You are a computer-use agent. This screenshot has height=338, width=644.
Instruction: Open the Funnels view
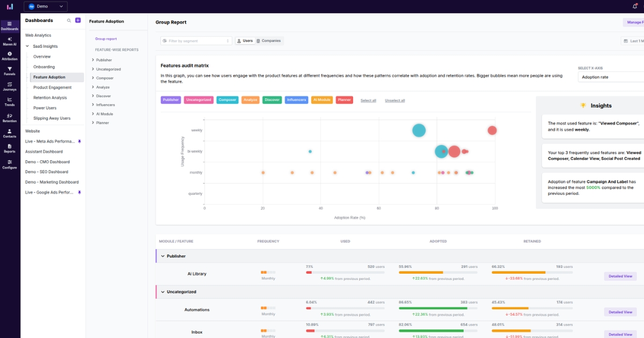click(10, 71)
